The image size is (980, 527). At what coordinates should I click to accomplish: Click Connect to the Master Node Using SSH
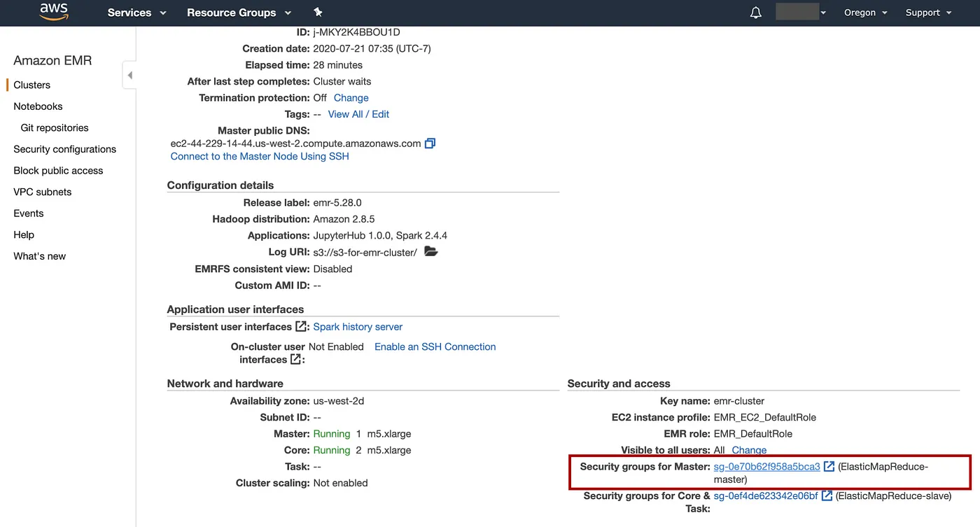[x=260, y=156]
